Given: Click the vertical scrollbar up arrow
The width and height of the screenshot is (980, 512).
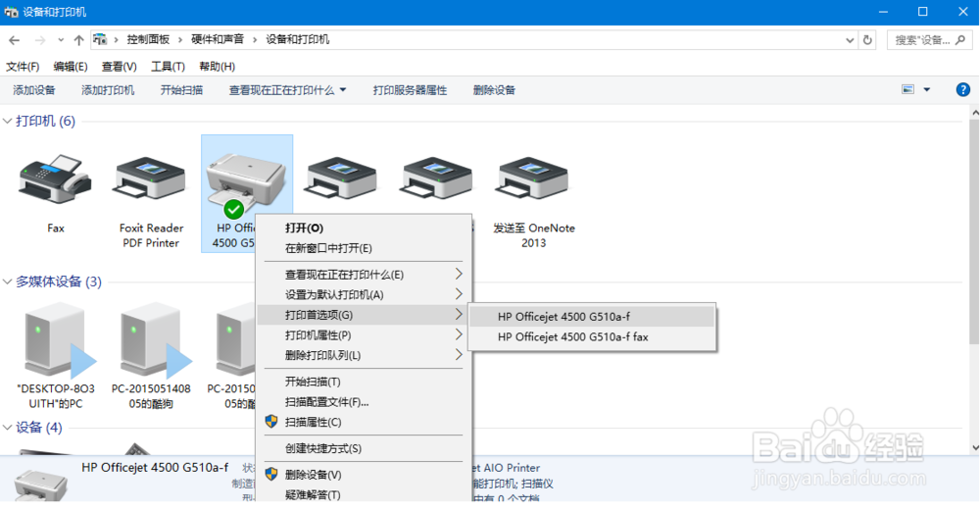Looking at the screenshot, I should coord(974,113).
